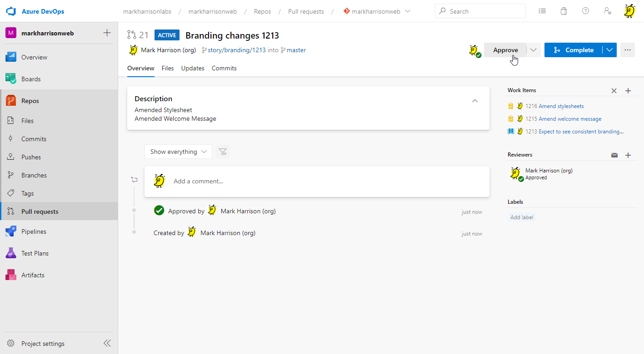644x354 pixels.
Task: Switch to the Commits tab
Action: point(224,68)
